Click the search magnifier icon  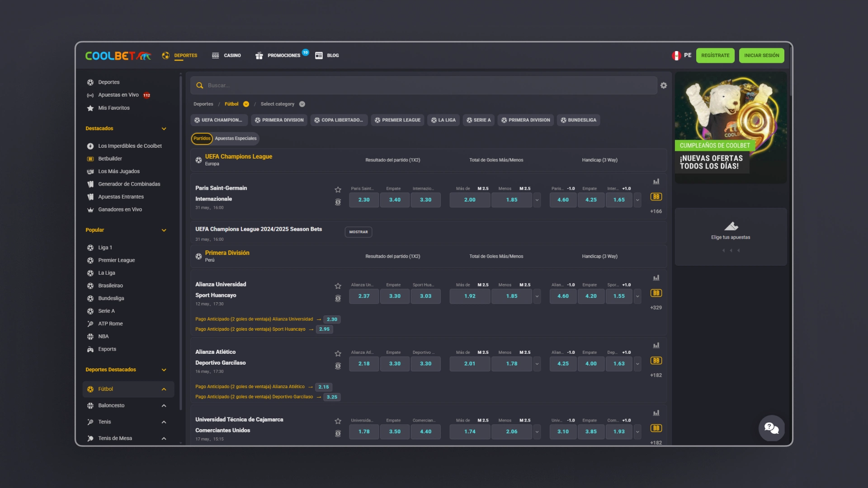click(199, 85)
